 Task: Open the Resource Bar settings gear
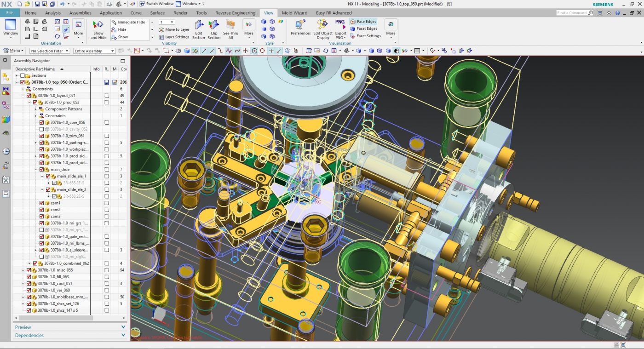[5, 60]
